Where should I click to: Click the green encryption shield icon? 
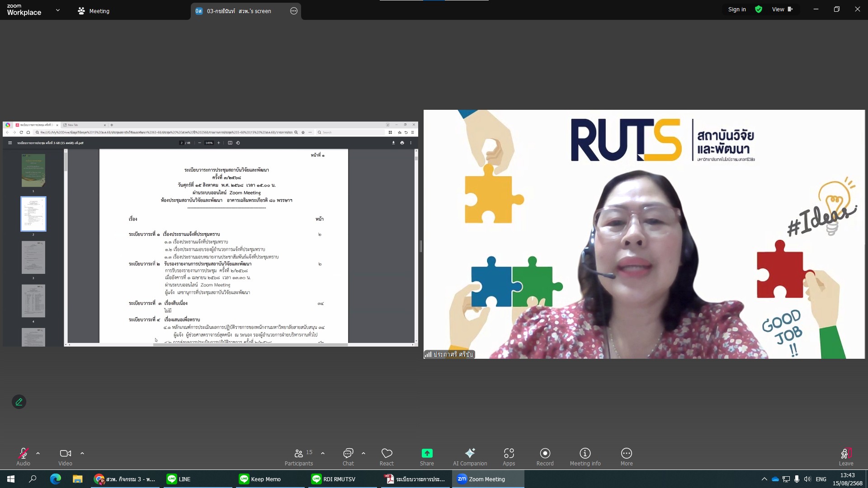pyautogui.click(x=759, y=9)
